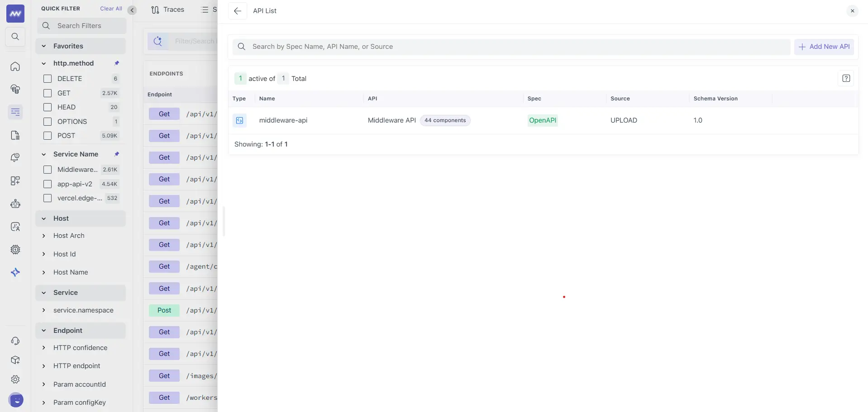Screen dimensions: 868x412
Task: Select the Home icon in left sidebar
Action: pos(15,66)
